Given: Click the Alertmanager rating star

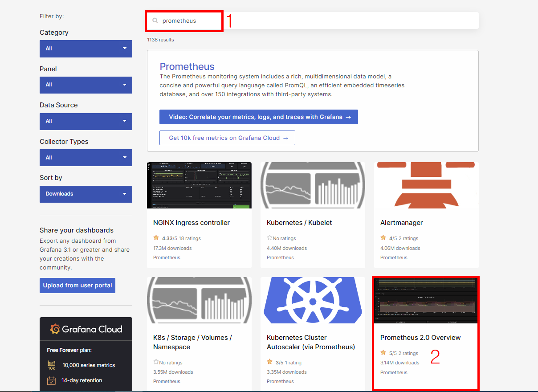Looking at the screenshot, I should pos(383,238).
